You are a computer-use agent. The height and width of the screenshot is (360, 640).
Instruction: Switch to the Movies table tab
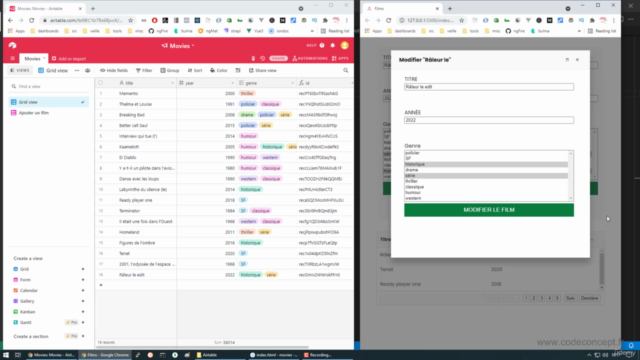pos(32,58)
